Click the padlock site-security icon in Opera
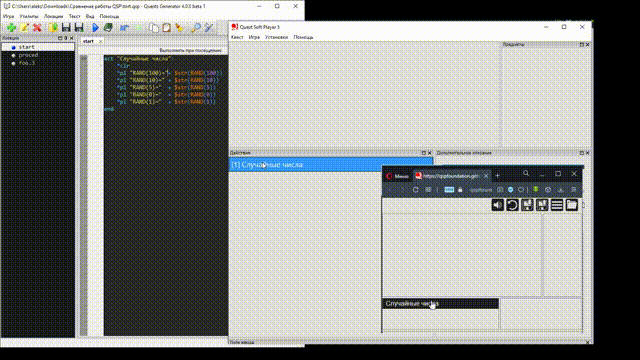This screenshot has height=360, width=640. 460,189
